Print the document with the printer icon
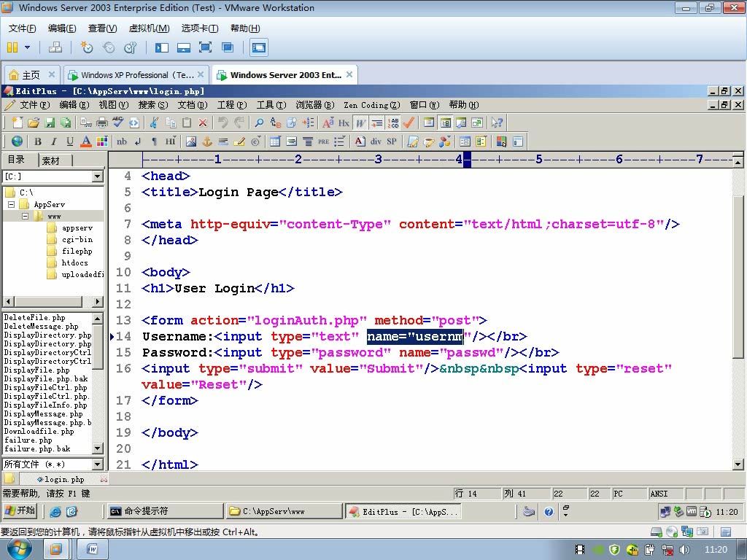Screen dimensions: 747x560 pyautogui.click(x=102, y=122)
